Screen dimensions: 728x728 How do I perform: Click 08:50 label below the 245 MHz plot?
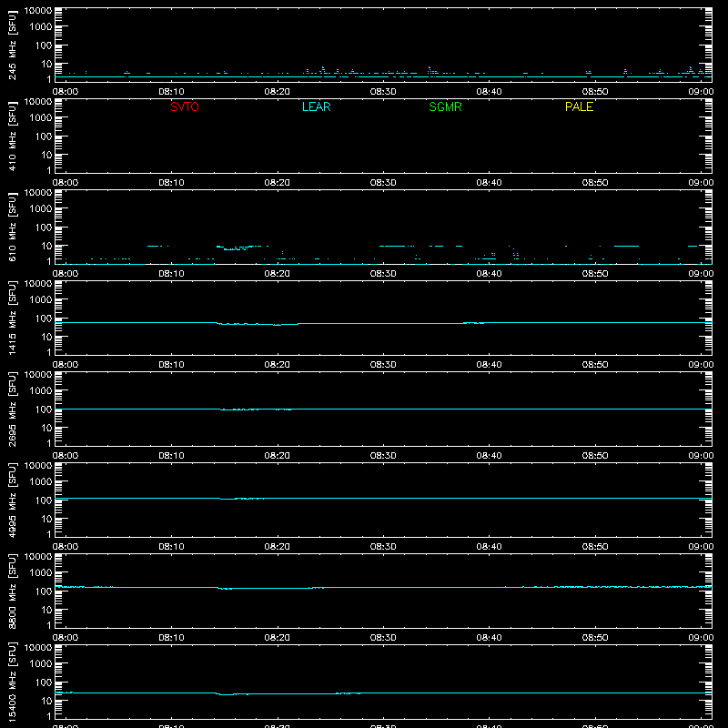click(595, 92)
